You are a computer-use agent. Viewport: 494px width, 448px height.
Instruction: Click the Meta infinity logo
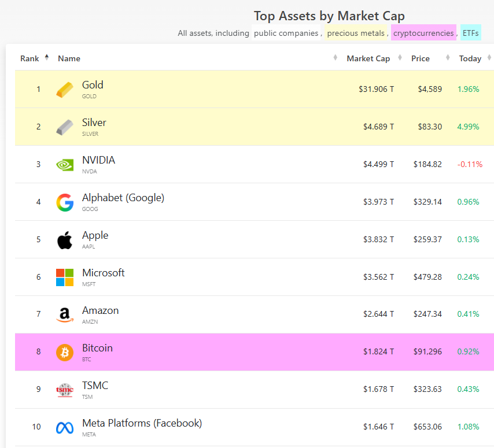click(x=65, y=428)
